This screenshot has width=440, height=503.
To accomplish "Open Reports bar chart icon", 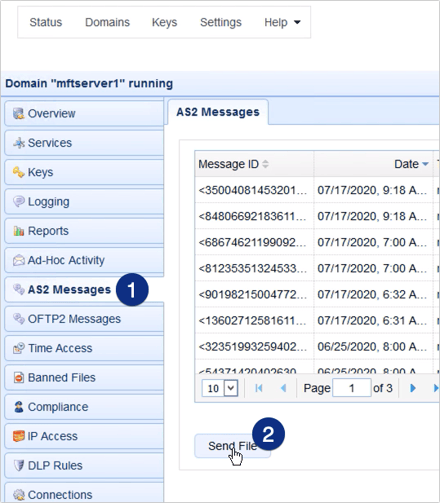I will pos(19,231).
